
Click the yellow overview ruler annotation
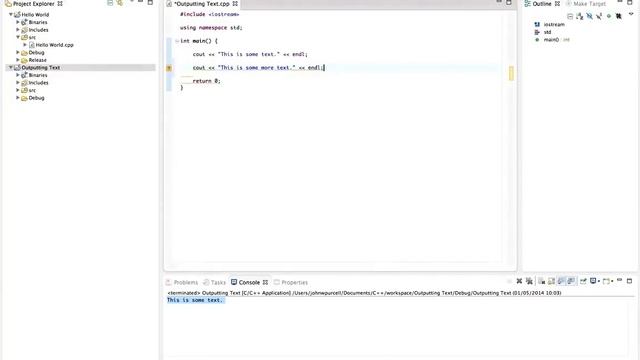coord(511,73)
